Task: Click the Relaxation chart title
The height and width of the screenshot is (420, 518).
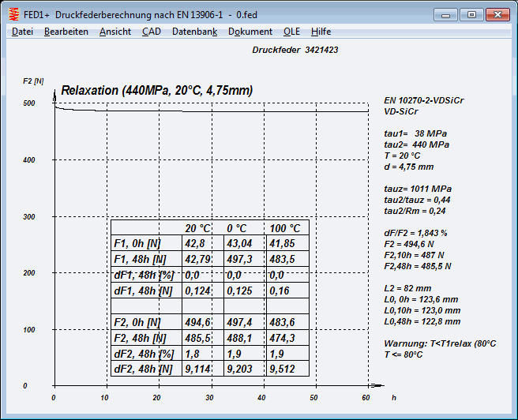Action: [156, 91]
